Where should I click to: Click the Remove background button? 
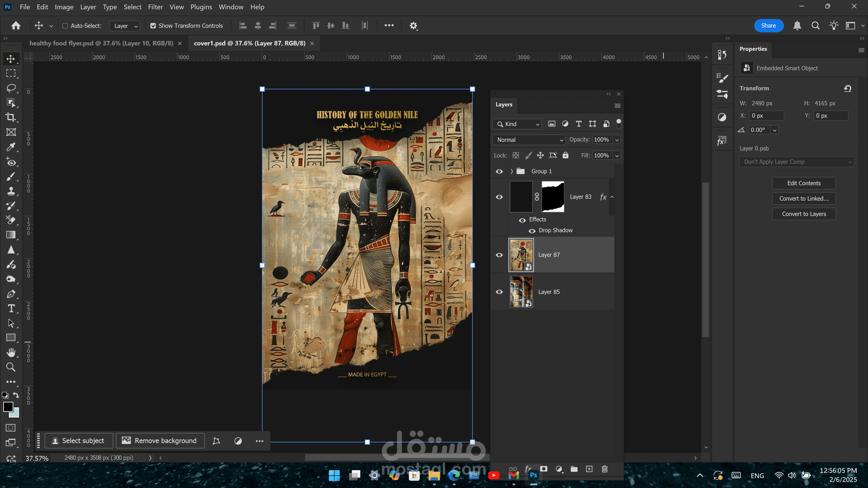[x=160, y=441]
